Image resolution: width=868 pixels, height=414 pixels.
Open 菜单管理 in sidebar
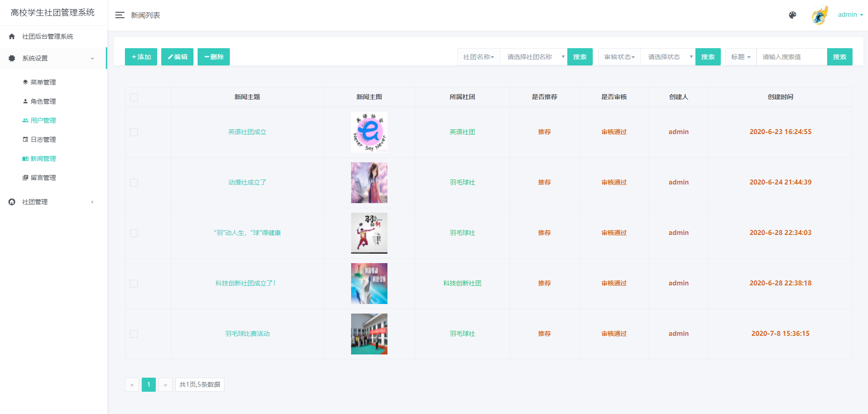43,82
